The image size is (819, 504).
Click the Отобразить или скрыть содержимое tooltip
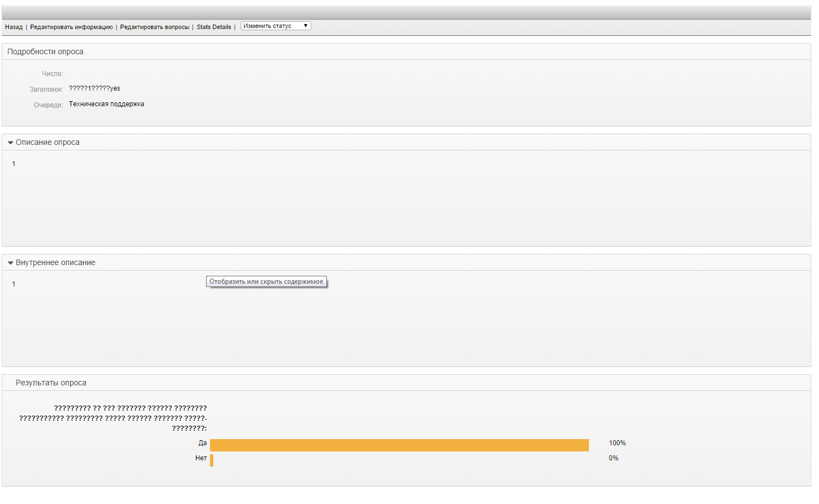tap(266, 281)
